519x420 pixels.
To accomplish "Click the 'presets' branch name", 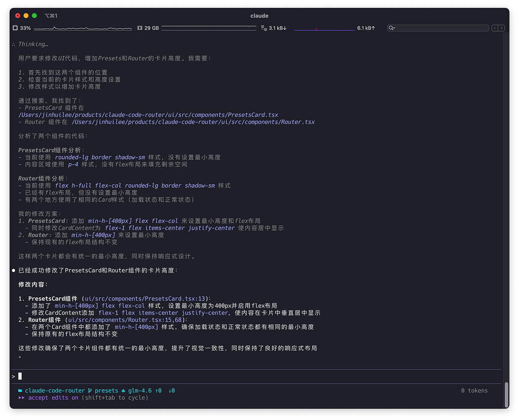I will pos(106,391).
